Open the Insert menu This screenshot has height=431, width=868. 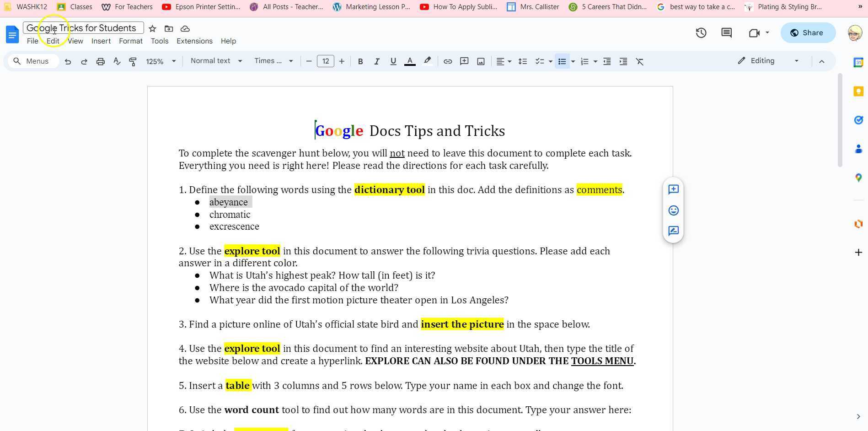101,41
